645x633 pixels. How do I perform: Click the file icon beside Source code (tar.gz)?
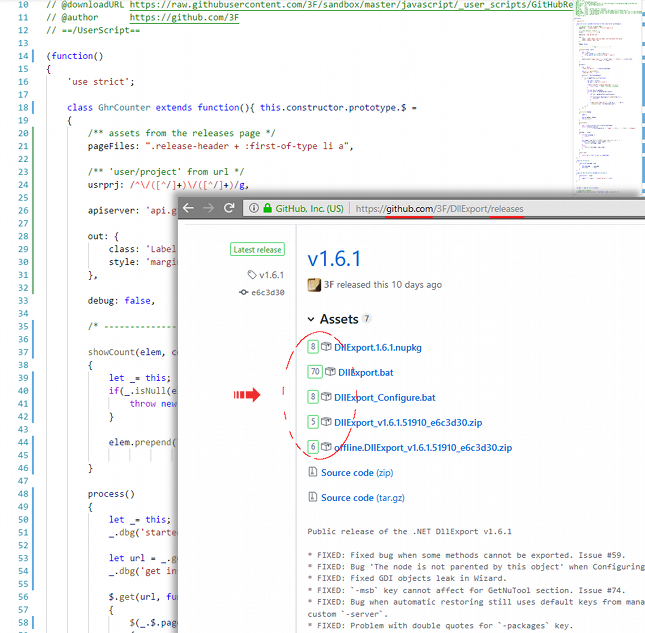click(x=313, y=497)
